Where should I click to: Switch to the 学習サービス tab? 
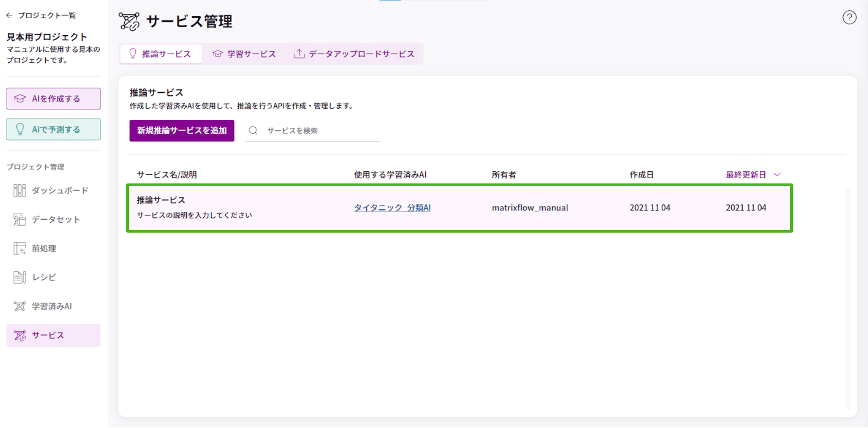(x=245, y=54)
